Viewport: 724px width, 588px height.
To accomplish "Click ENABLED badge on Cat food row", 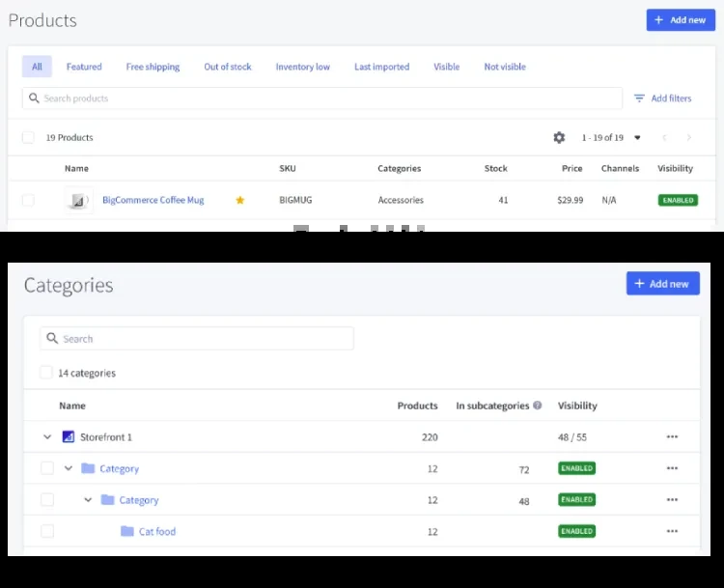I will 576,531.
